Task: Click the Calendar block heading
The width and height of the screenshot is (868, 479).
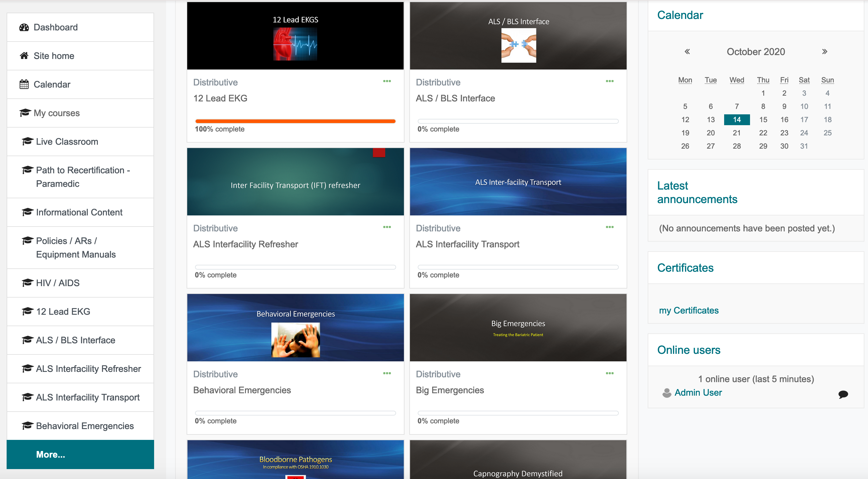Action: (680, 15)
